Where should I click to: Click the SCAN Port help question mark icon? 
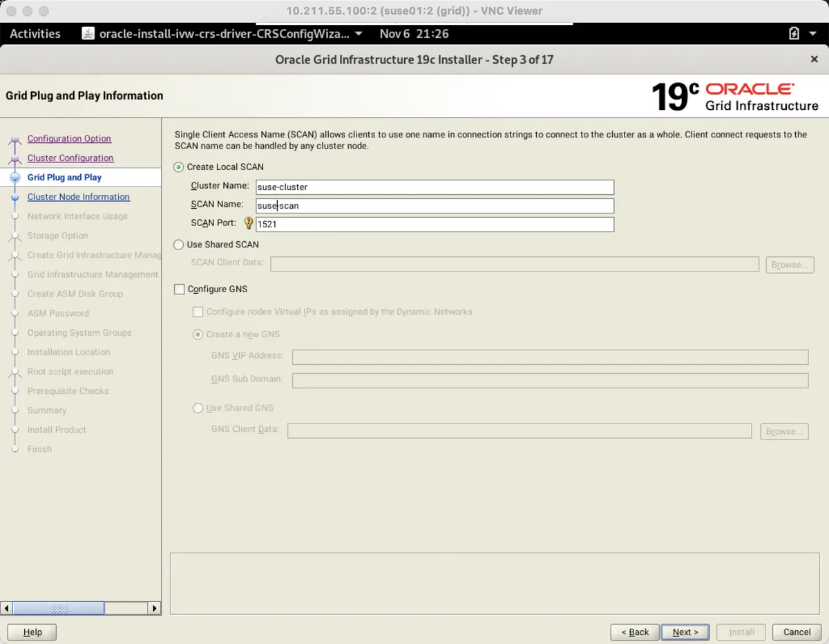click(x=248, y=222)
